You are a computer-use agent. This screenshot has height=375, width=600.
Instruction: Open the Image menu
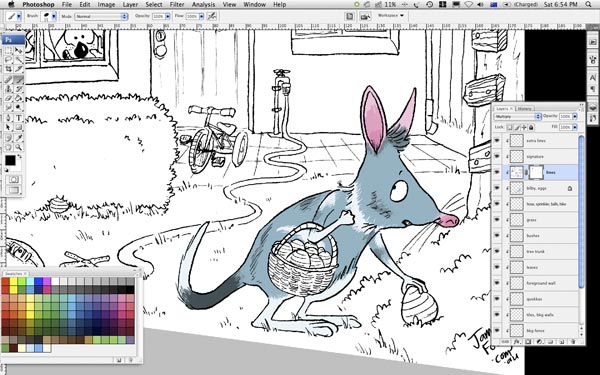point(106,5)
